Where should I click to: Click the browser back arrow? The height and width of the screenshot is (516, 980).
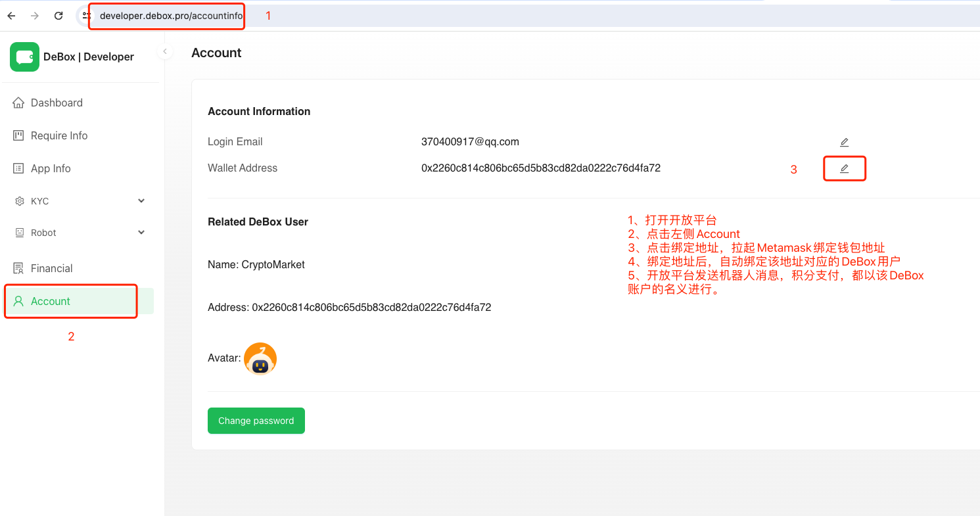pyautogui.click(x=11, y=16)
